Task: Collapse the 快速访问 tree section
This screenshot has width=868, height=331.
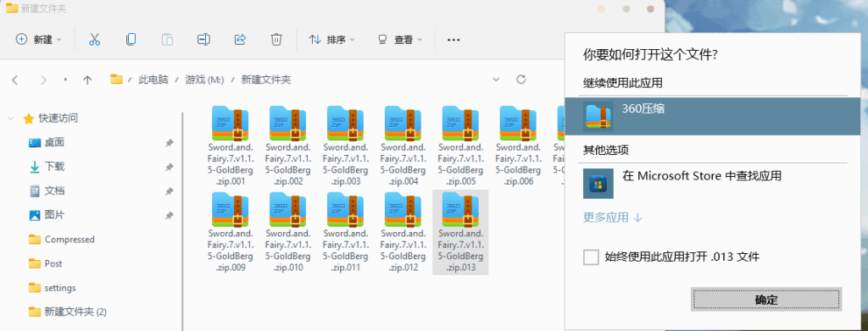Action: point(11,119)
